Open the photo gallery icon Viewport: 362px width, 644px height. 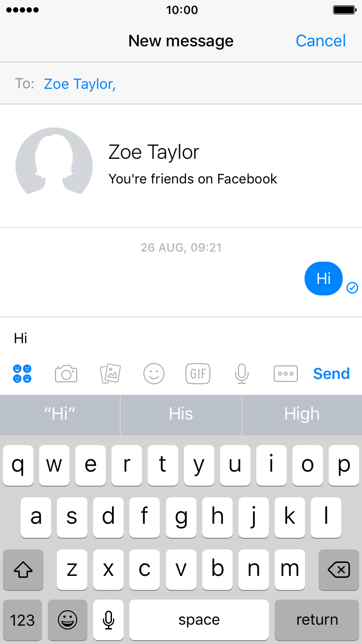pyautogui.click(x=110, y=374)
